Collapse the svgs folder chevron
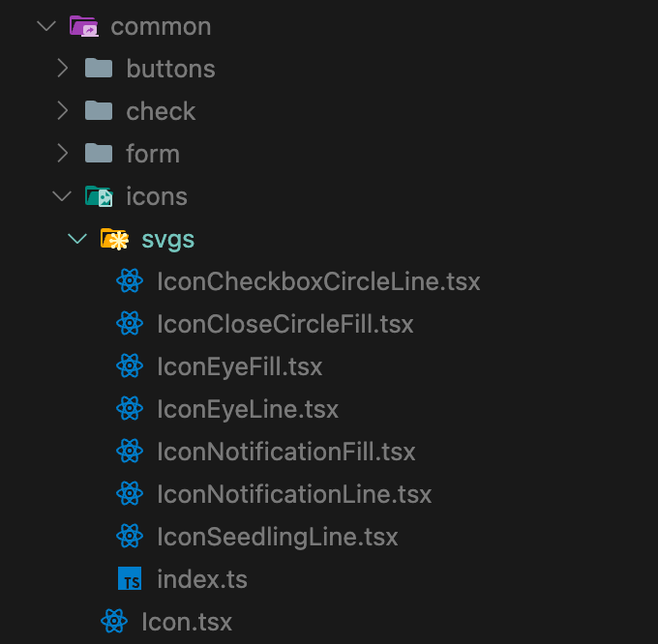The height and width of the screenshot is (644, 658). [77, 239]
